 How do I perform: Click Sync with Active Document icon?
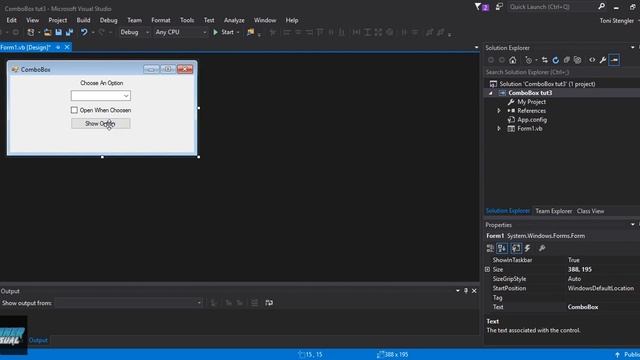[x=544, y=60]
